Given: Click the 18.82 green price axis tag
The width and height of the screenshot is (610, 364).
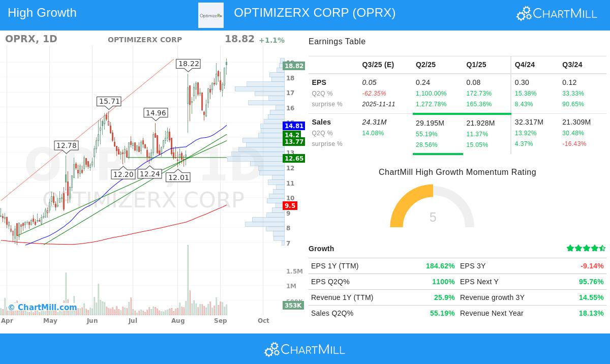Looking at the screenshot, I should click(x=294, y=66).
